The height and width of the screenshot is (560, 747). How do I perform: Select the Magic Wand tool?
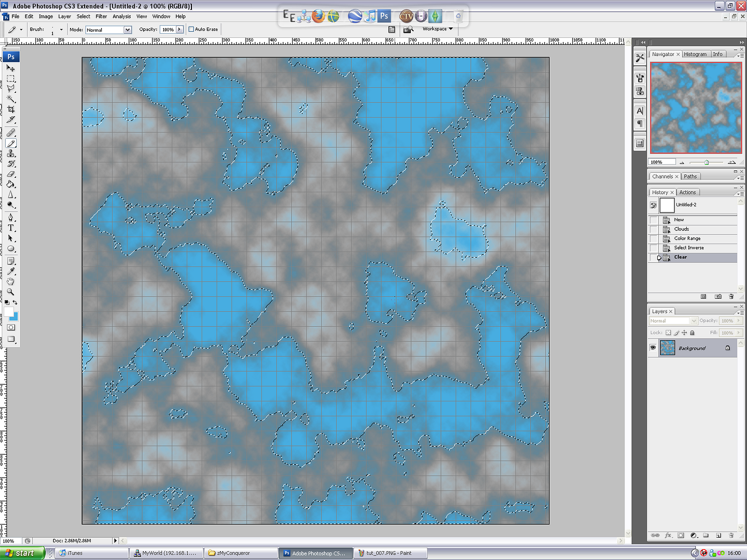(10, 99)
